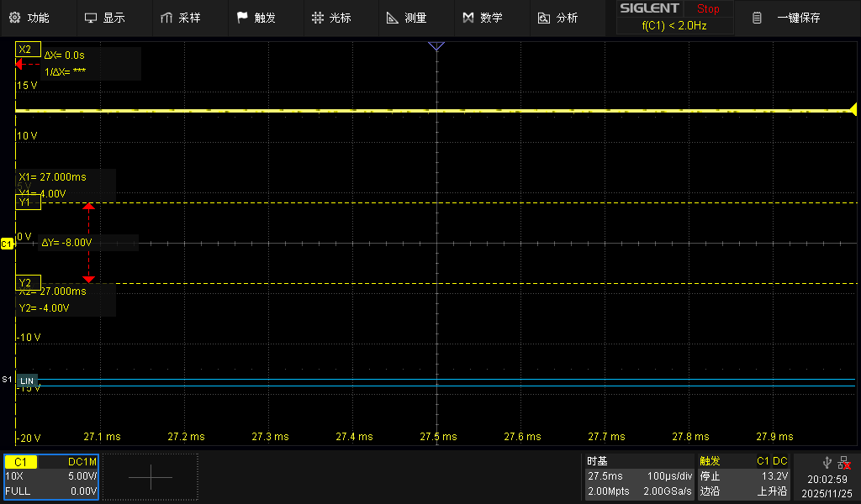Click the USB status icon
This screenshot has width=861, height=504.
827,463
